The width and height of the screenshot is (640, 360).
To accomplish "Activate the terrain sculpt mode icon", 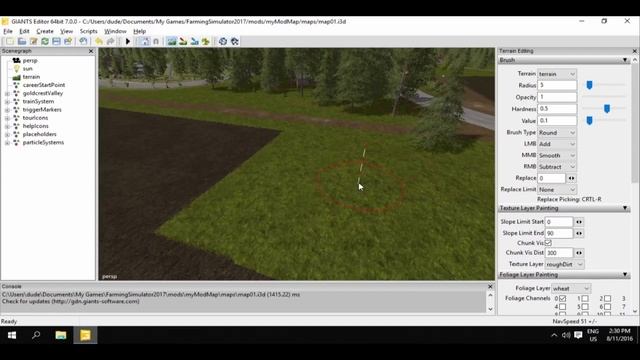I will pyautogui.click(x=172, y=41).
